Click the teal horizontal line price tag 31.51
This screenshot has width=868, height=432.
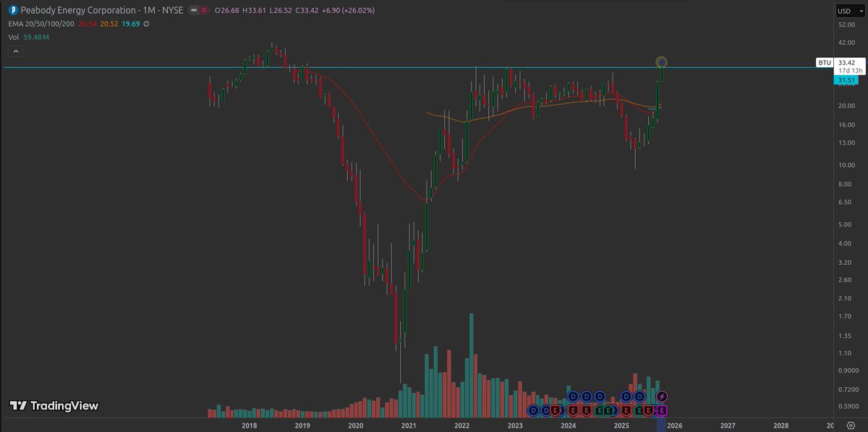click(846, 80)
